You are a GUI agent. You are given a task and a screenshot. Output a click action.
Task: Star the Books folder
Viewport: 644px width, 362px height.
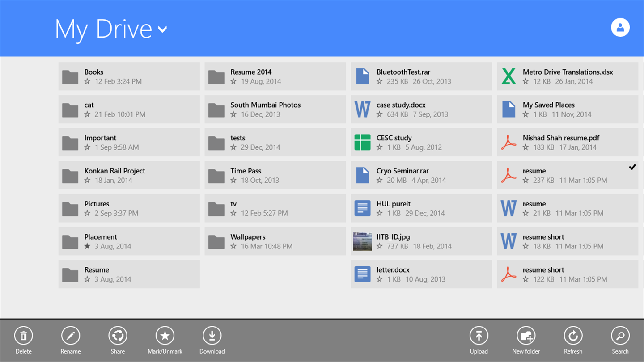[x=87, y=81]
